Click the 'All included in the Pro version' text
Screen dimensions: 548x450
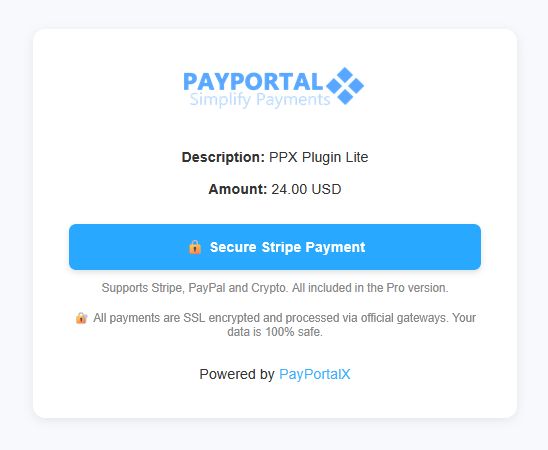pyautogui.click(x=370, y=288)
